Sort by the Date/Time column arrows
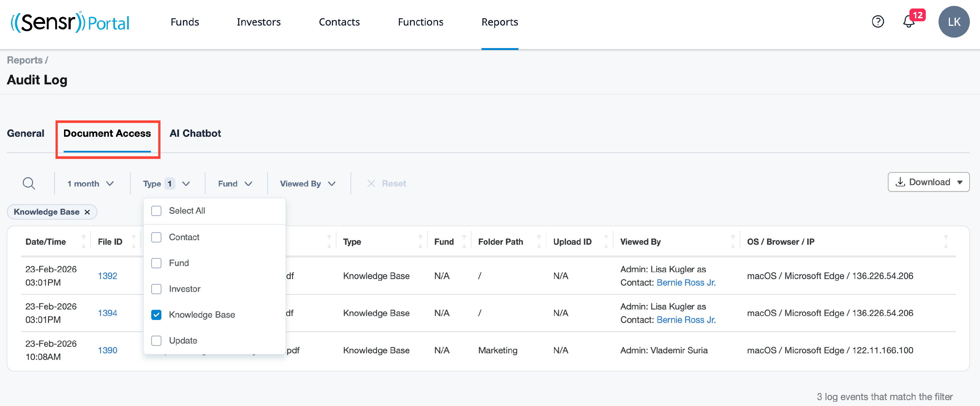 (x=83, y=241)
